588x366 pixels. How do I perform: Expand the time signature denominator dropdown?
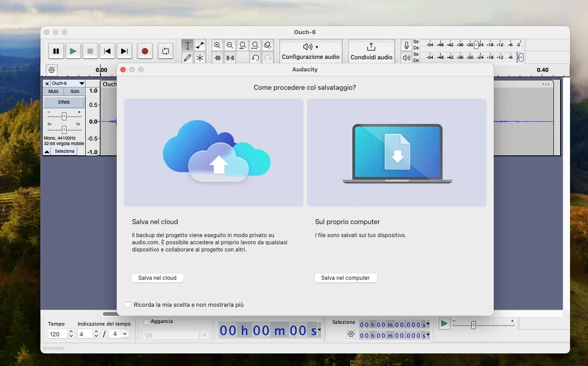tap(125, 334)
